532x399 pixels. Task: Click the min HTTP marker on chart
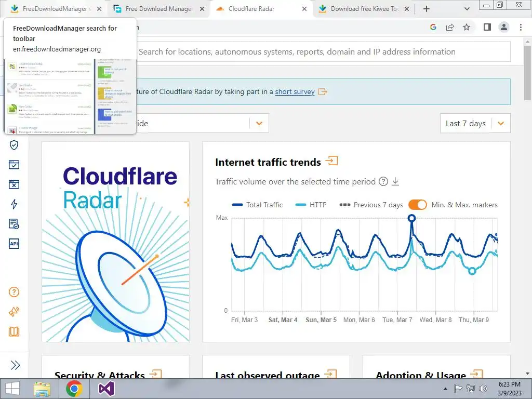point(472,271)
